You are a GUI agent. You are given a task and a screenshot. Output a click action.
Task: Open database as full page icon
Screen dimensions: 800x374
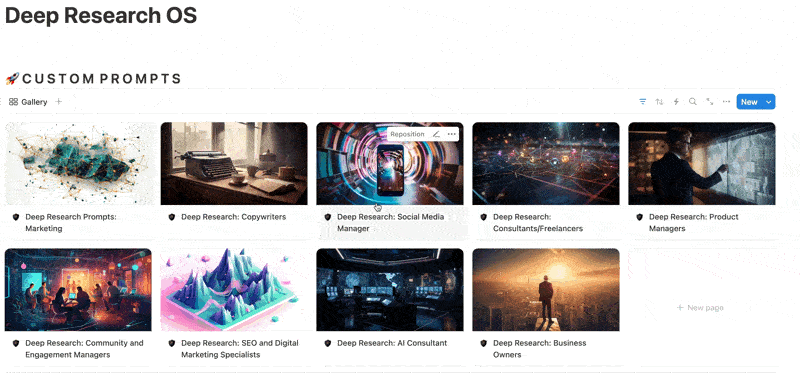[x=710, y=102]
